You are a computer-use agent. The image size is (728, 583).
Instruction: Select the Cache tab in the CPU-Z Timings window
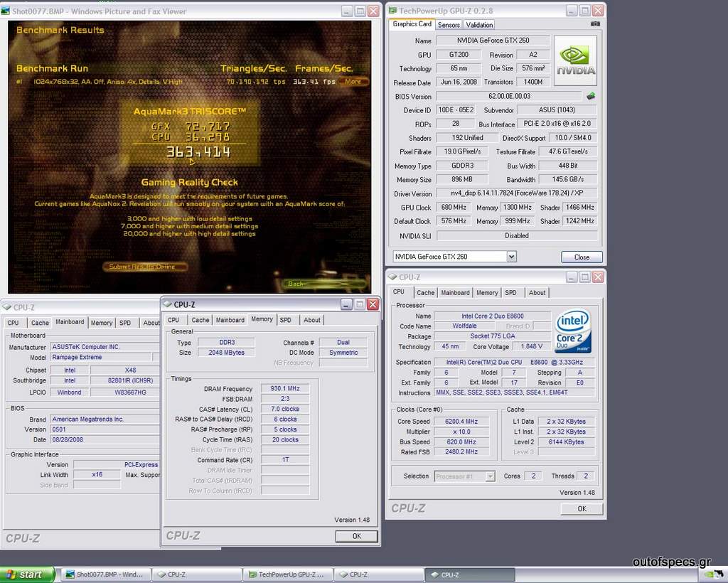pos(200,320)
